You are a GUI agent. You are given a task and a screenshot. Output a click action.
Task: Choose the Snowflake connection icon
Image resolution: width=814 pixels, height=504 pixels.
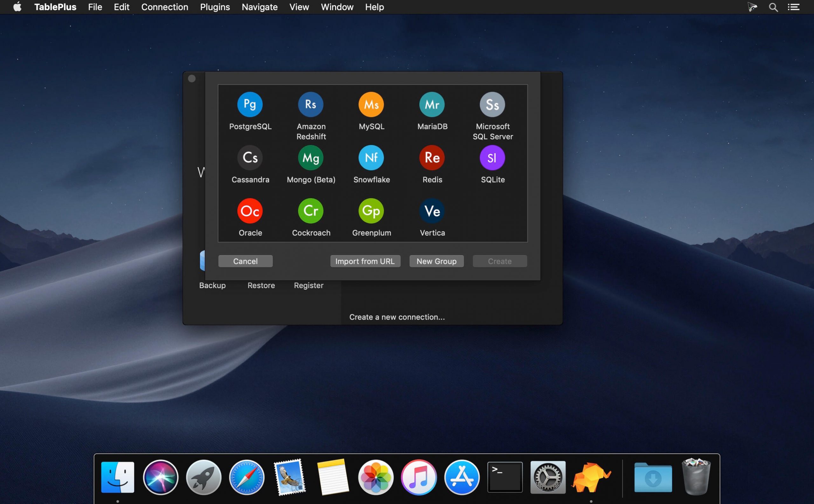point(371,158)
